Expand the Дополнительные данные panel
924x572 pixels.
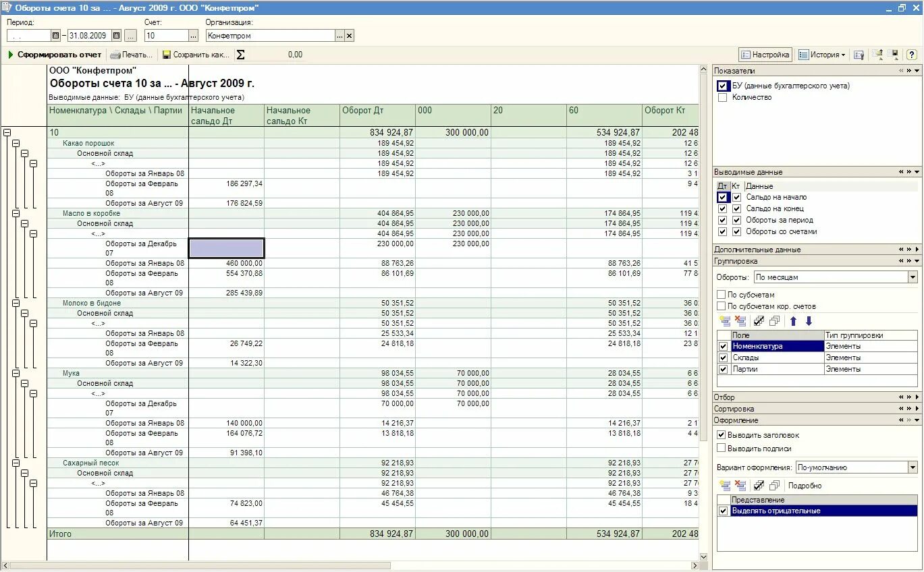tap(917, 250)
